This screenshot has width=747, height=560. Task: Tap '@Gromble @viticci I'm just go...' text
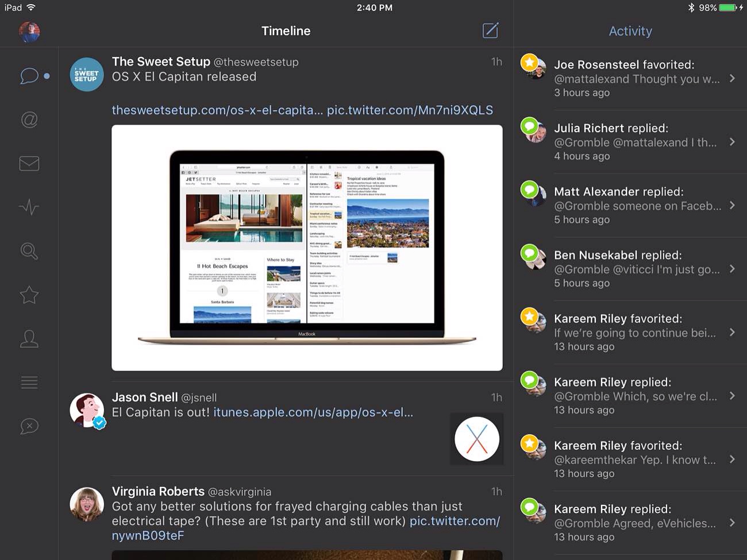[637, 269]
